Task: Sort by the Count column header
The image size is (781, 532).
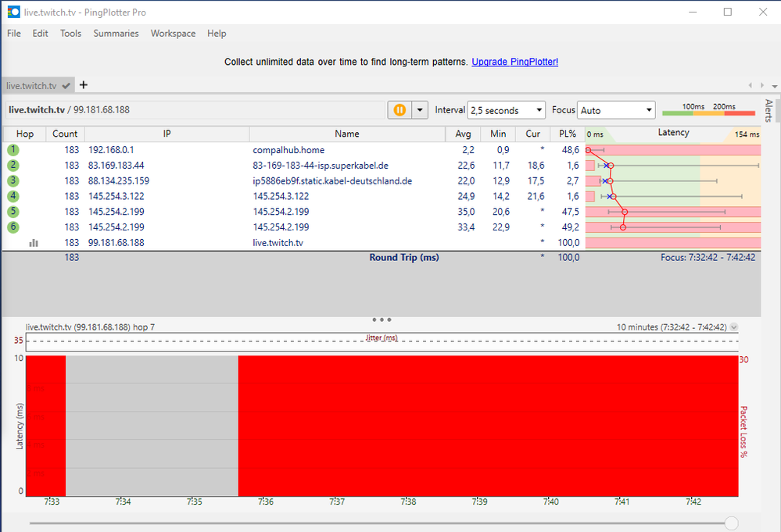Action: (65, 134)
